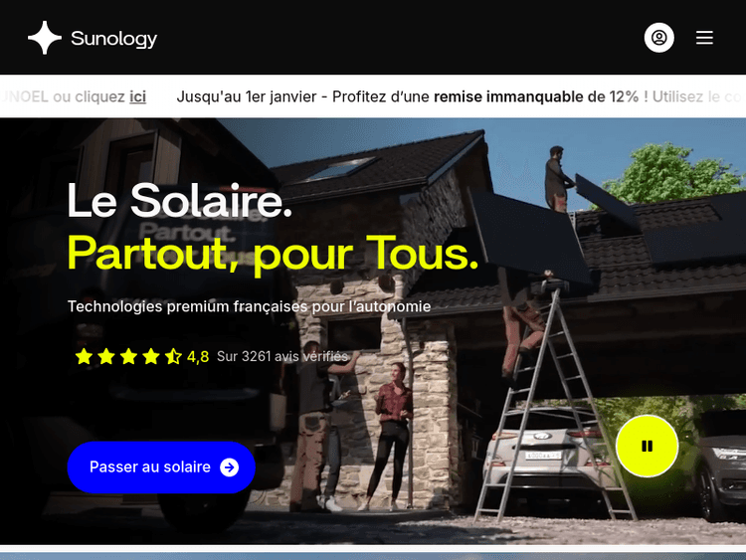Open the user account icon
Screen dimensions: 746x560
[658, 38]
